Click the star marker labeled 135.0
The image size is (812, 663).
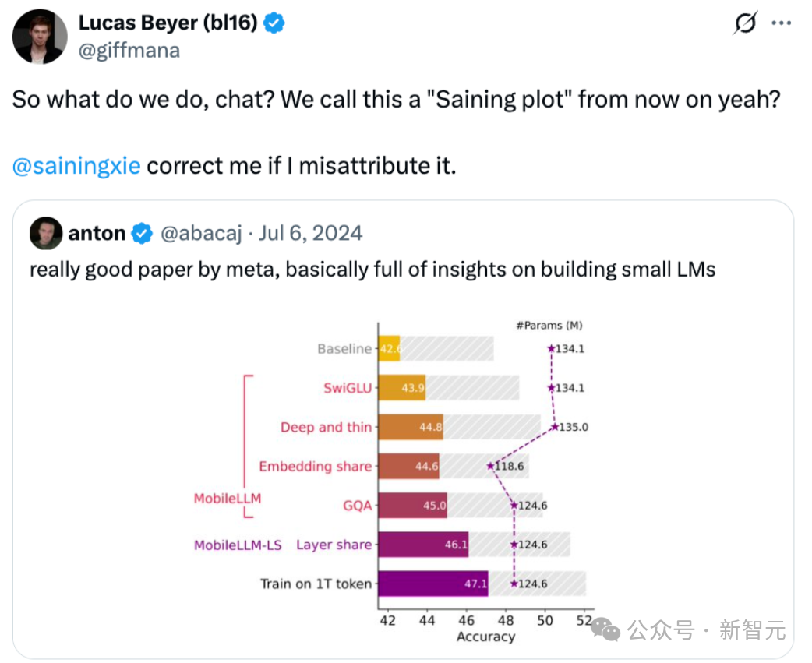555,427
